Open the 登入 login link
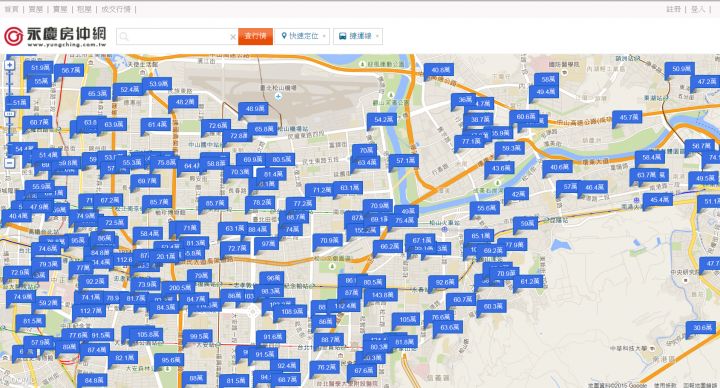The image size is (720, 388). pyautogui.click(x=698, y=9)
